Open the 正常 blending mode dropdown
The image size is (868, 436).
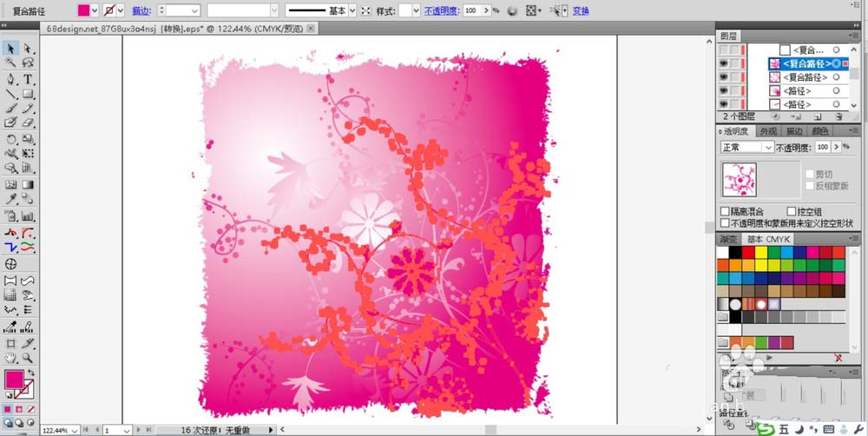coord(768,148)
